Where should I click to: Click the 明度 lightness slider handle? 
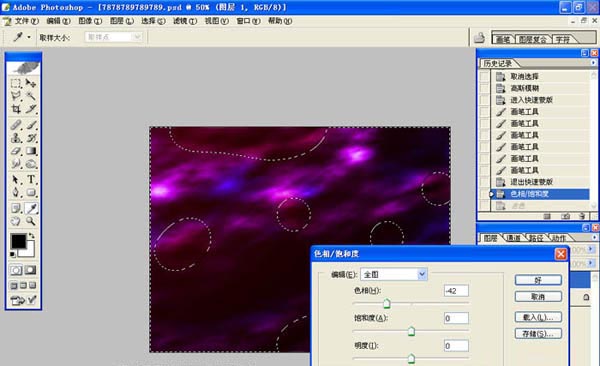[411, 359]
